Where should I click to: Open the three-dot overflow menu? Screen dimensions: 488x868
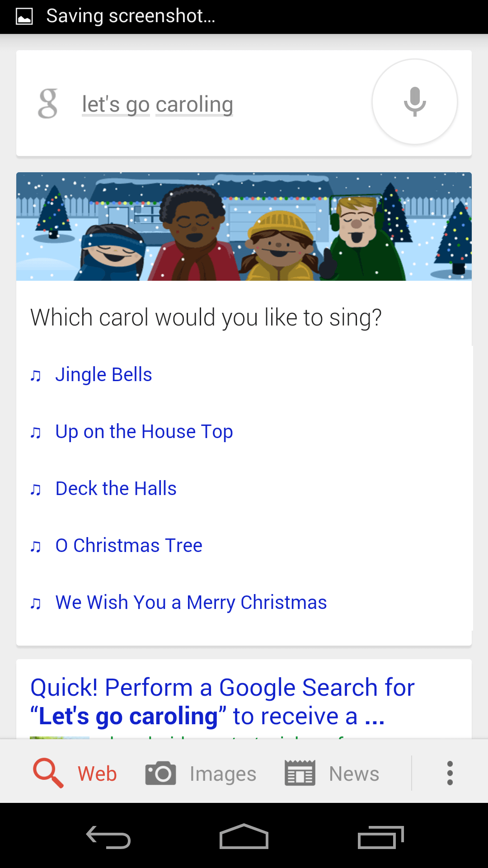point(450,773)
